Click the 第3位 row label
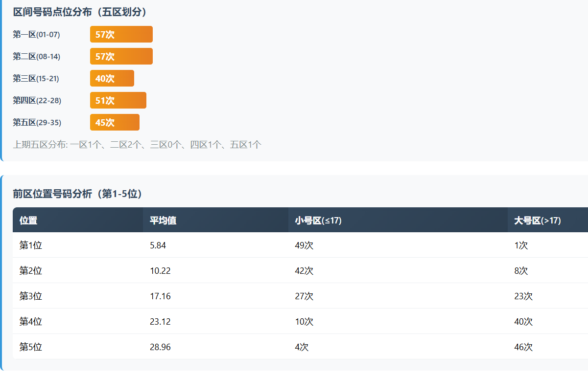 coord(30,296)
